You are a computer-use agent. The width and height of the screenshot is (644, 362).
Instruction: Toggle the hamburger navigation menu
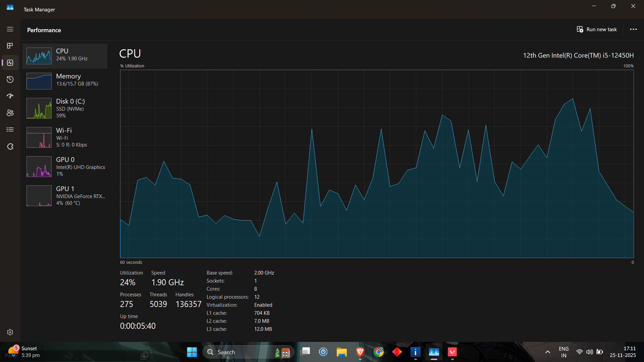pos(10,29)
